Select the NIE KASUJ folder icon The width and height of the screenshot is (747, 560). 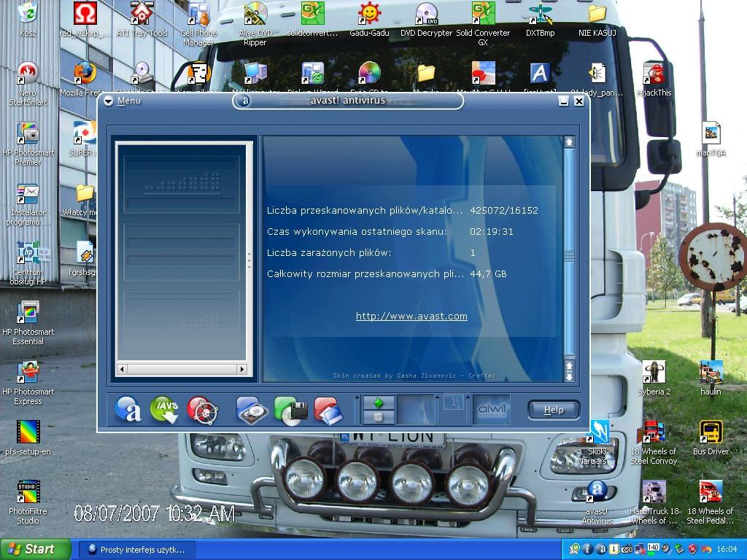[597, 20]
